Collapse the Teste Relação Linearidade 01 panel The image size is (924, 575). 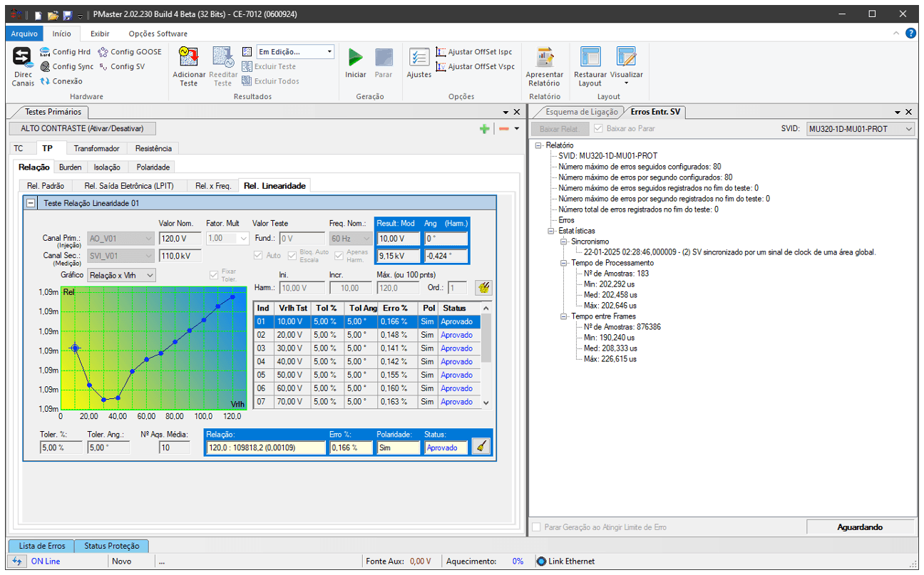tap(31, 203)
